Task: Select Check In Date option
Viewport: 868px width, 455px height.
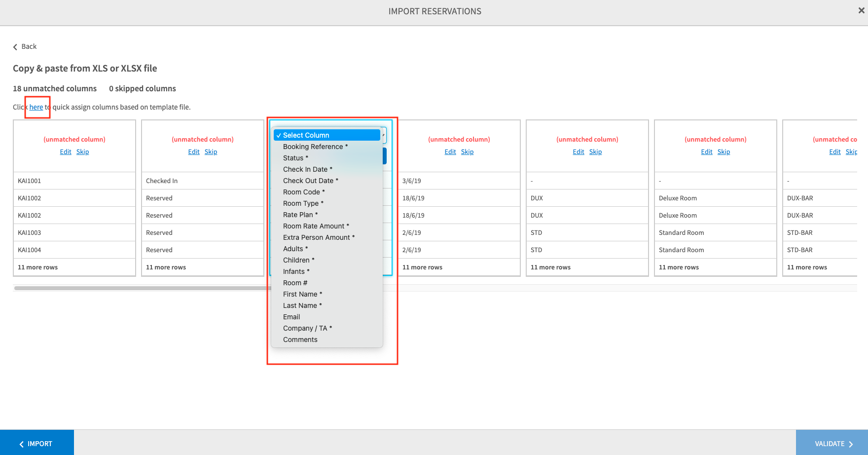Action: coord(307,169)
